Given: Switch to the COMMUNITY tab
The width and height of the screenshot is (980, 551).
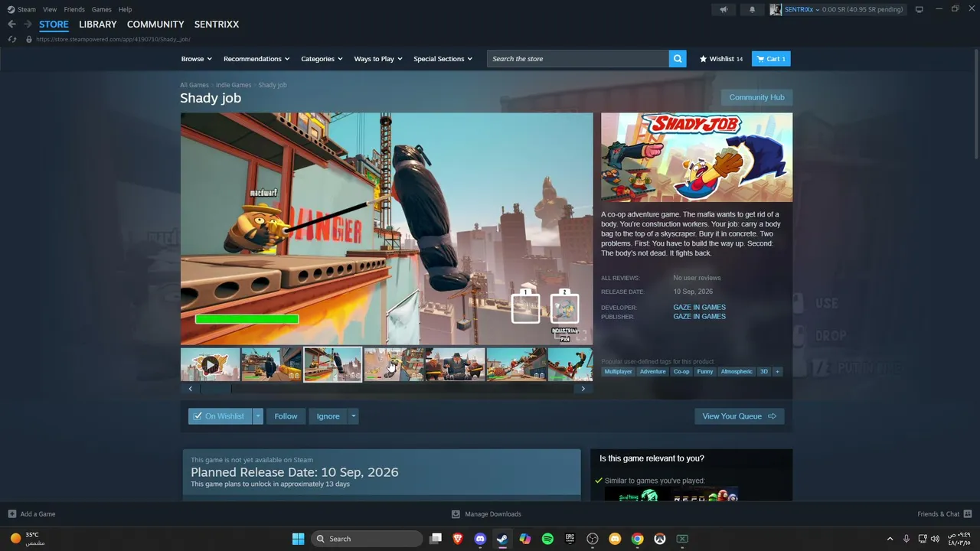Looking at the screenshot, I should coord(155,24).
